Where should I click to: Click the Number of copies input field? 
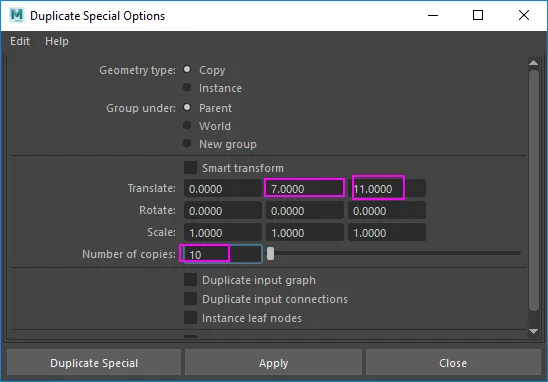click(x=223, y=254)
